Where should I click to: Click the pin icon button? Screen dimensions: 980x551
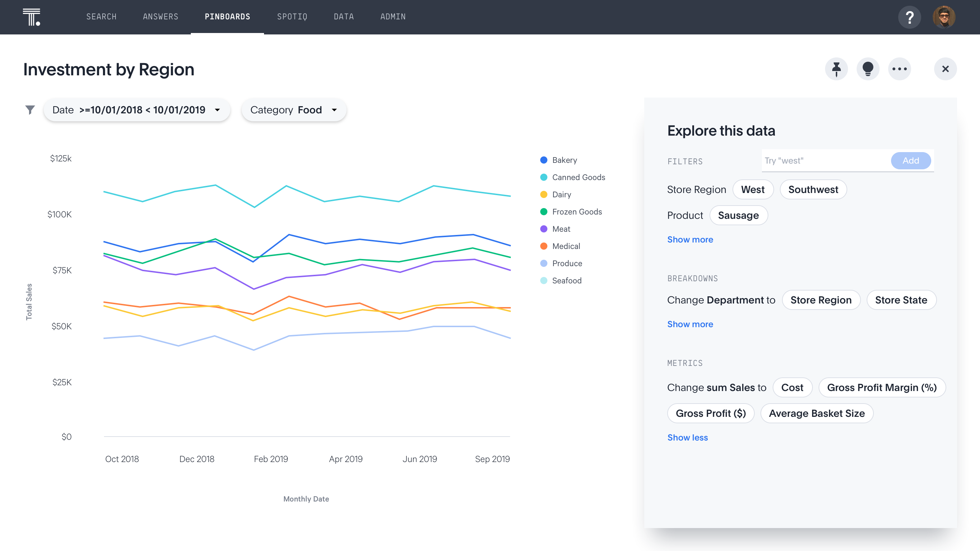[x=836, y=69]
